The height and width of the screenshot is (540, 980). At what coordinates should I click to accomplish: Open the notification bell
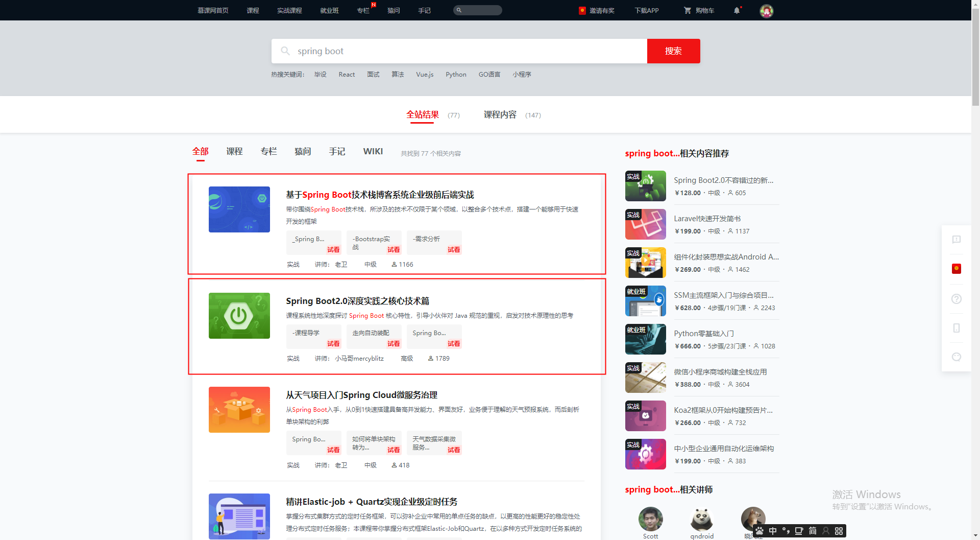tap(737, 10)
